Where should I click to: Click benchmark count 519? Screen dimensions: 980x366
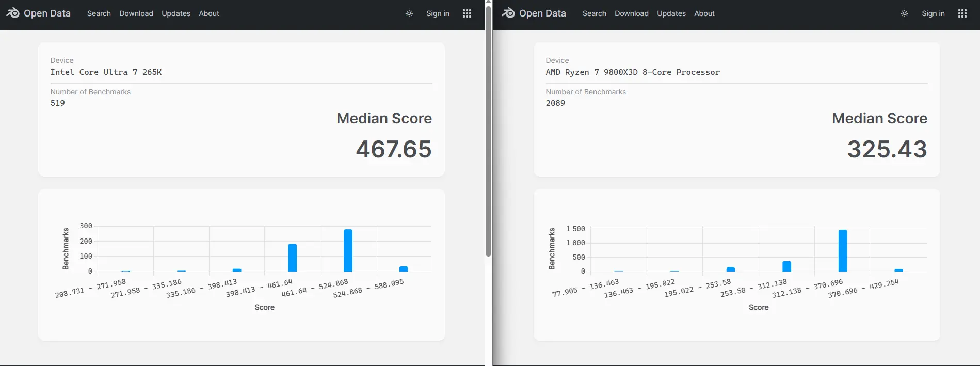(58, 103)
